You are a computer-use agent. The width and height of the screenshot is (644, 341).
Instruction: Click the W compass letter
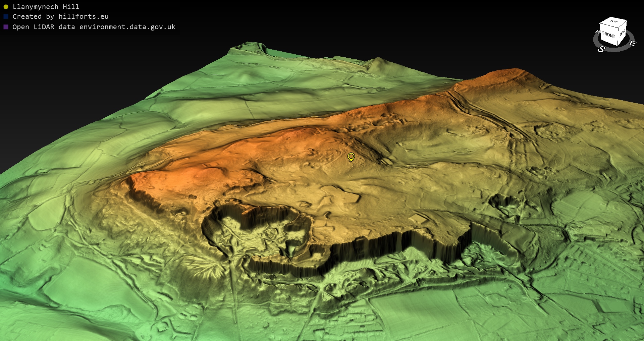597,32
